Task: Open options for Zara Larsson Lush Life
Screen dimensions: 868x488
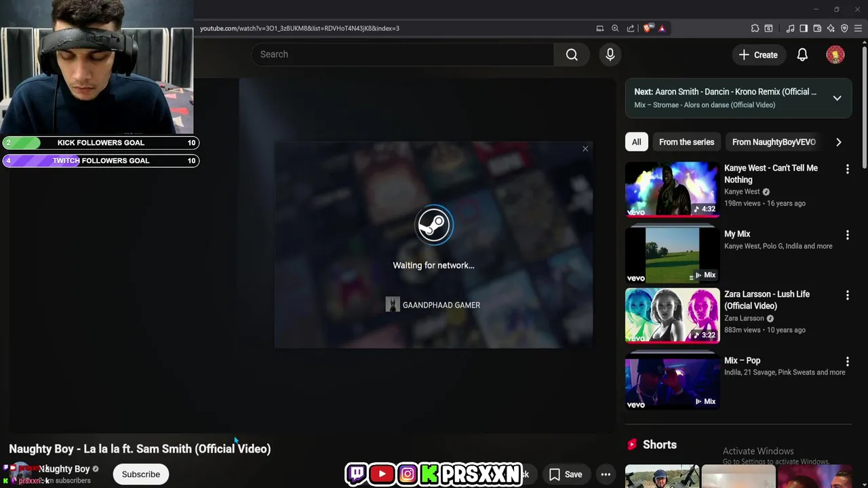Action: 847,295
